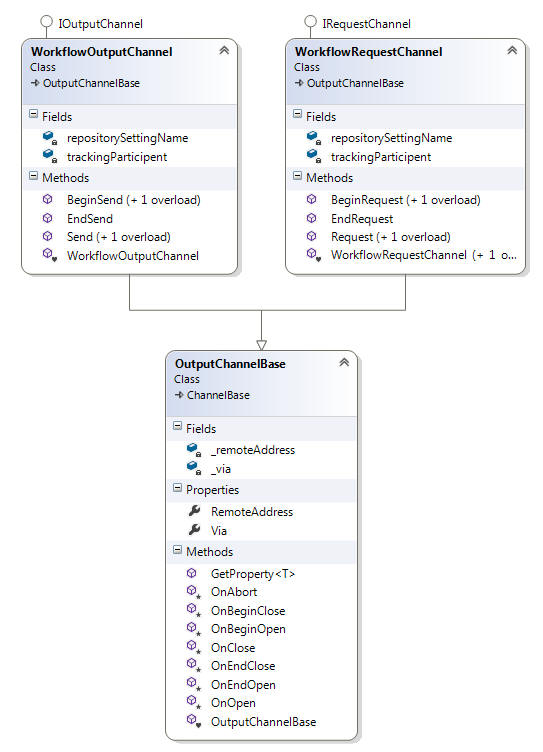Screen dimensions: 543x752
Task: Select the GetProperty<T> method
Action: [x=253, y=574]
